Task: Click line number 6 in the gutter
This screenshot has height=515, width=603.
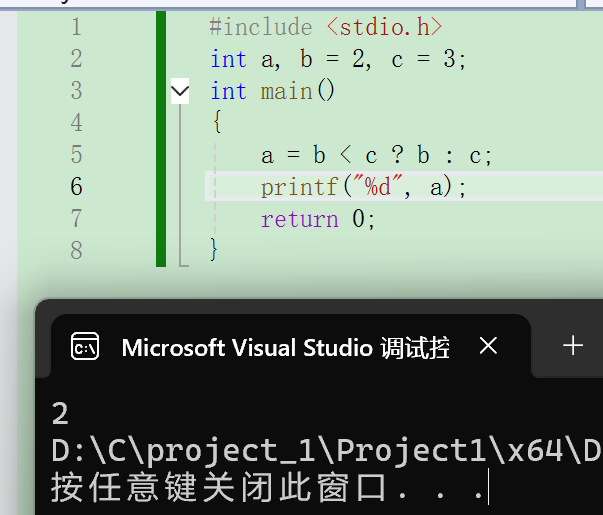Action: point(77,186)
